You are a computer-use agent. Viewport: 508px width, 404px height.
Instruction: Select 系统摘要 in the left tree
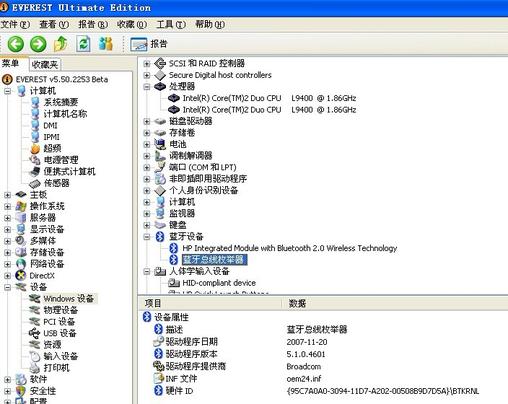click(61, 102)
